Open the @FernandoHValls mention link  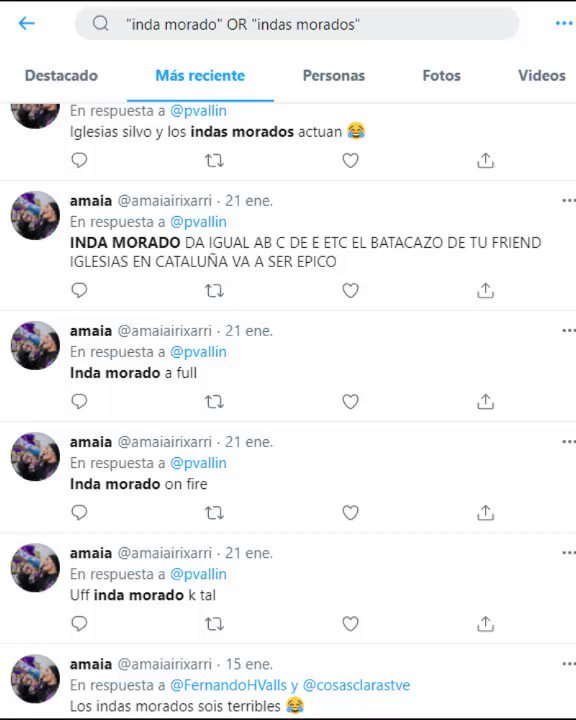coord(228,685)
